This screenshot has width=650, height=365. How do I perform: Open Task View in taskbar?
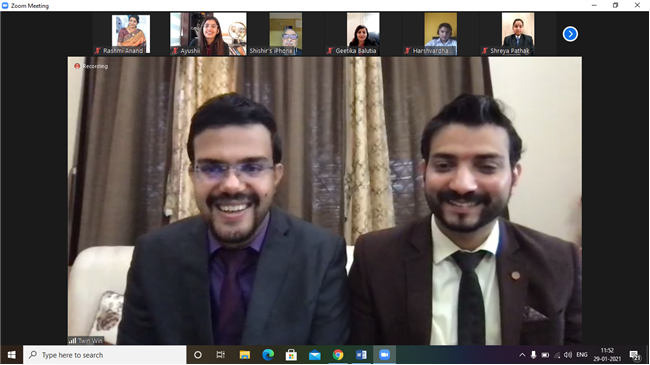(x=221, y=355)
